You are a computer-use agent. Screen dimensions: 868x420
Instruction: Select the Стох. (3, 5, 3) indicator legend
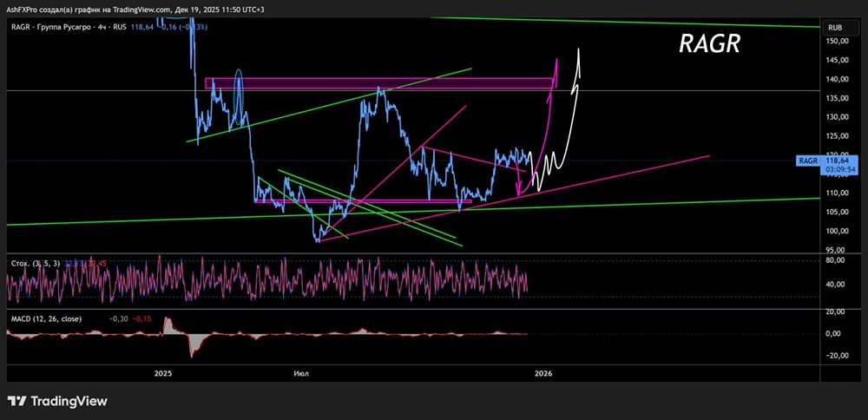pos(36,264)
